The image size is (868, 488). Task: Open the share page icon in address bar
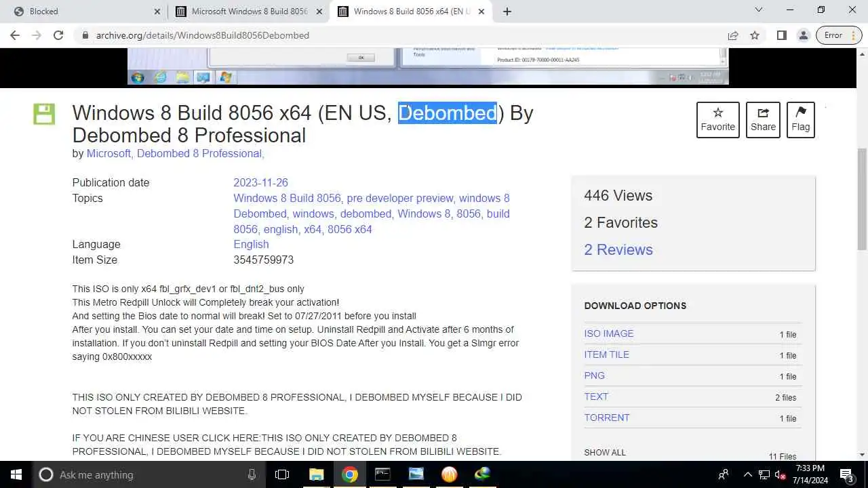click(x=733, y=35)
